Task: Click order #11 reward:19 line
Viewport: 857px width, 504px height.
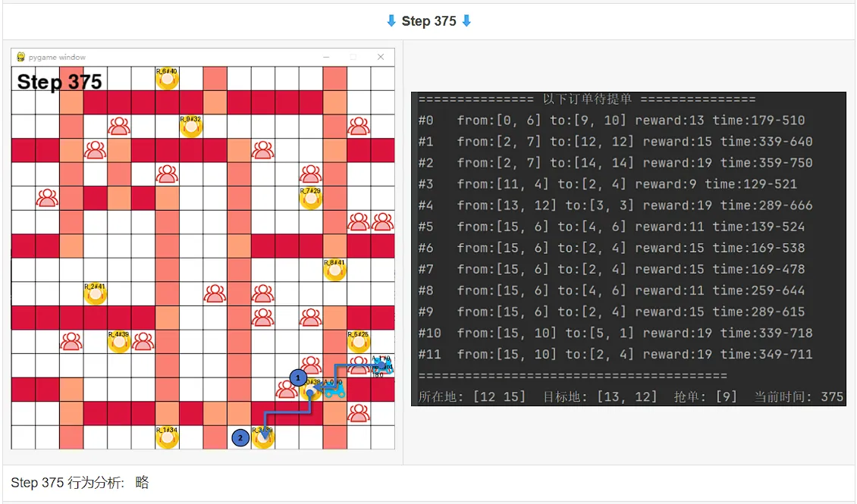Action: point(615,355)
